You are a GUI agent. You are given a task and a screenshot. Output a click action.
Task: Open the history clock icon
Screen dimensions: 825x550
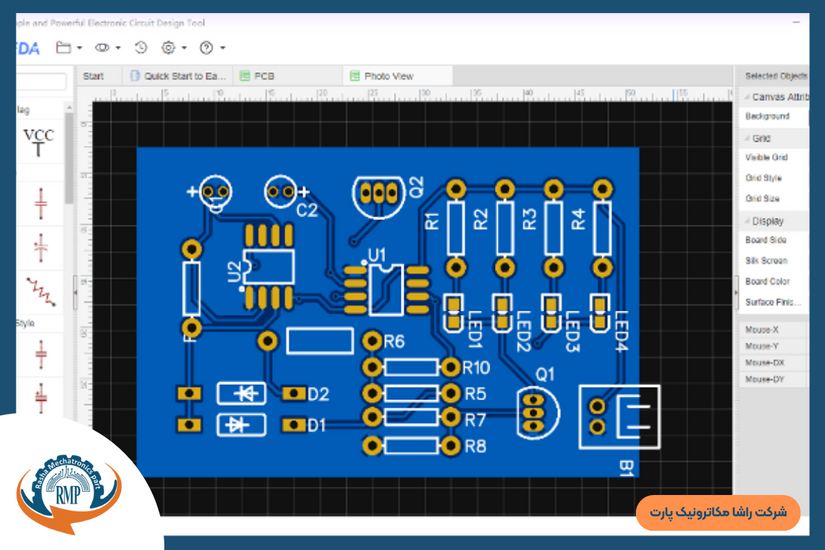(x=141, y=47)
